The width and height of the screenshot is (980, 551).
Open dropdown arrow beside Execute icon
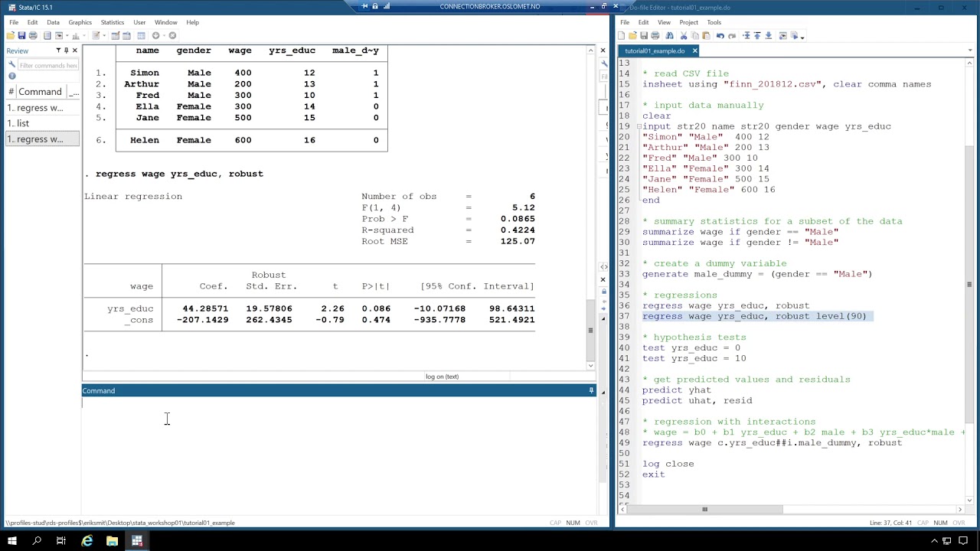(802, 36)
